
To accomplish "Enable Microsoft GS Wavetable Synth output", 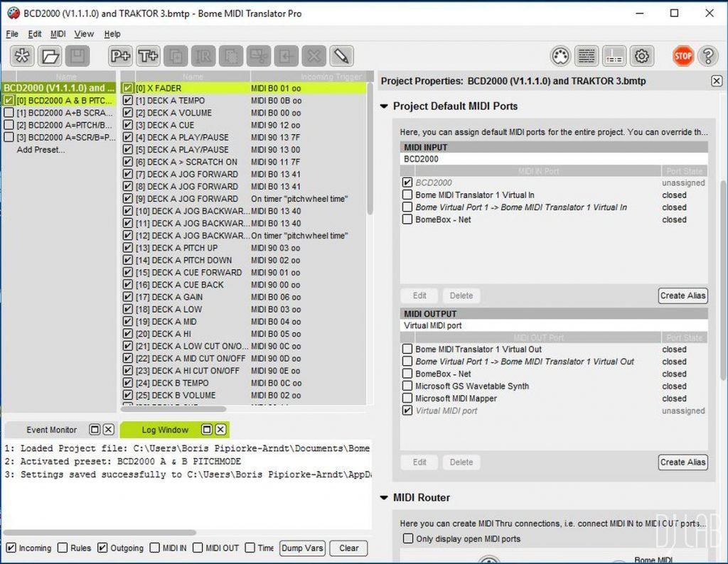I will pos(407,386).
